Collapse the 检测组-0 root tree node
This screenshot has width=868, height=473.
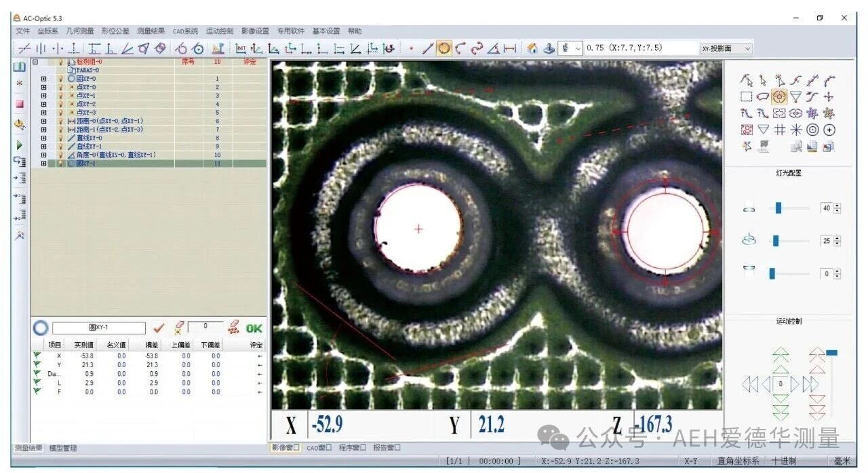coord(35,62)
